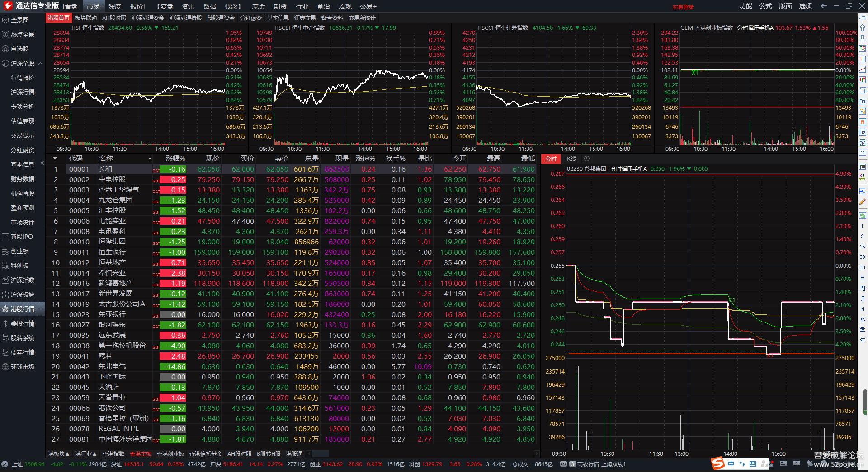This screenshot has width=868, height=472.
Task: Click the 交易登录 link
Action: pyautogui.click(x=683, y=7)
